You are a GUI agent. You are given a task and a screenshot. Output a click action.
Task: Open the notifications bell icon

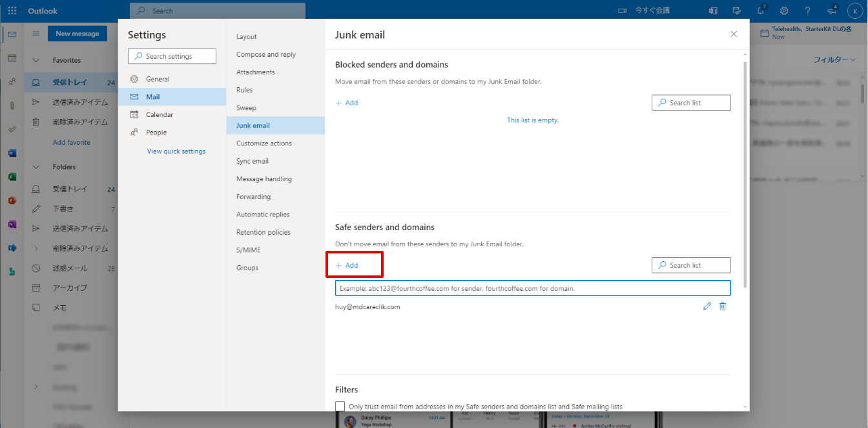[761, 11]
